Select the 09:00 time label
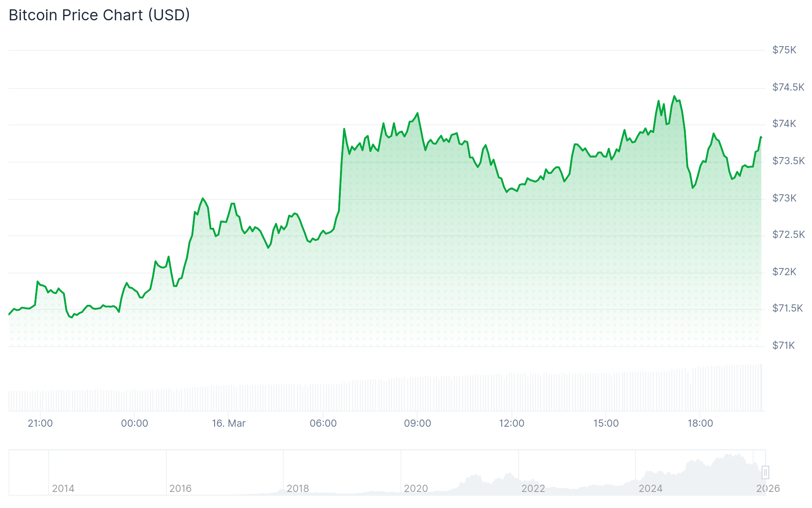812x508 pixels. [x=417, y=423]
